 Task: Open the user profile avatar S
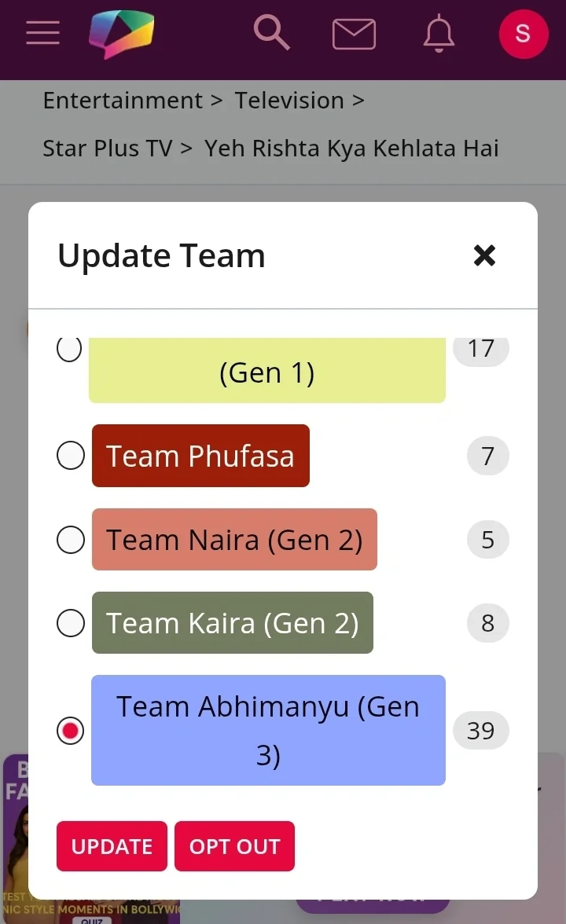(523, 34)
